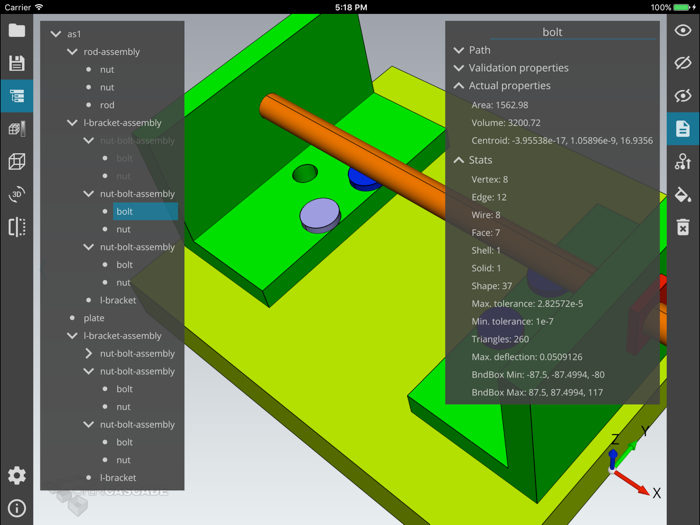Image resolution: width=700 pixels, height=525 pixels.
Task: Select the greyed-out bolt item
Action: pyautogui.click(x=124, y=158)
